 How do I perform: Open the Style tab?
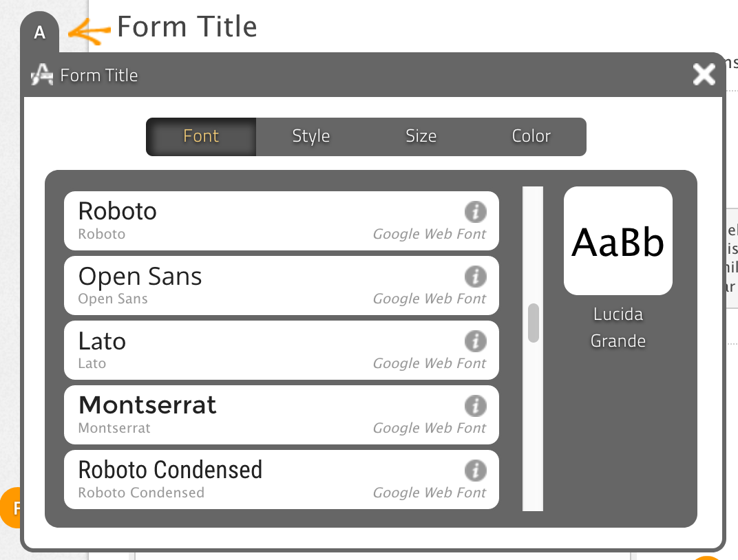tap(311, 136)
